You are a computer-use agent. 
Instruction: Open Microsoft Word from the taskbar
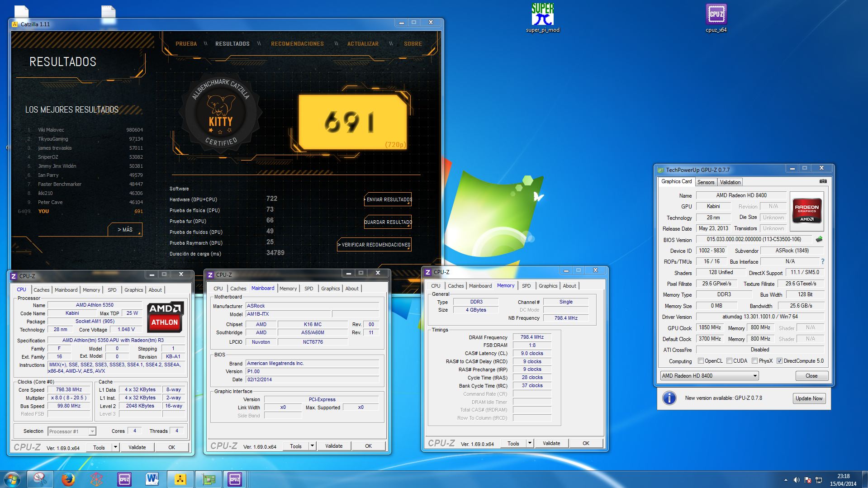[152, 479]
